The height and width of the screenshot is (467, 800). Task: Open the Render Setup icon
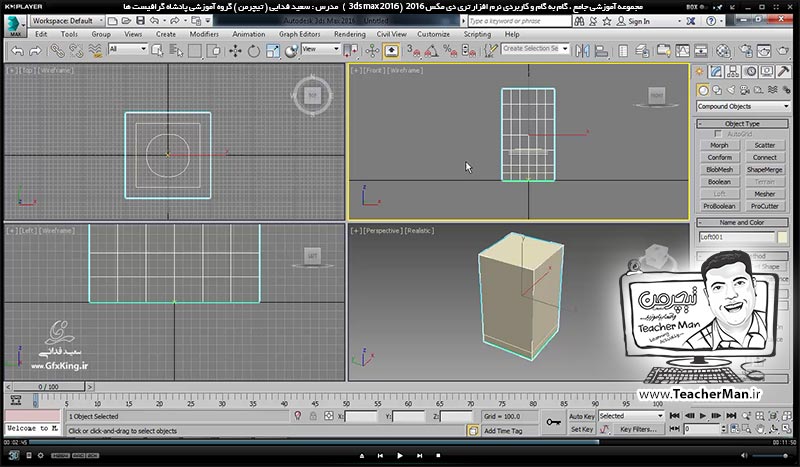[745, 51]
